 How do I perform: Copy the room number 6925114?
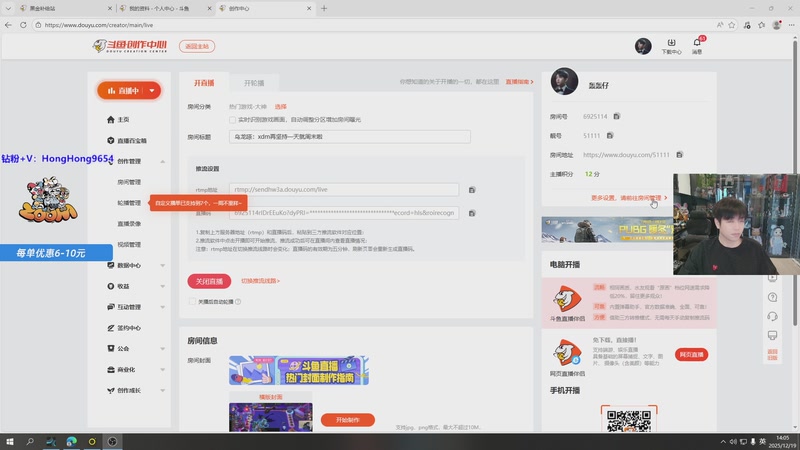click(x=617, y=117)
